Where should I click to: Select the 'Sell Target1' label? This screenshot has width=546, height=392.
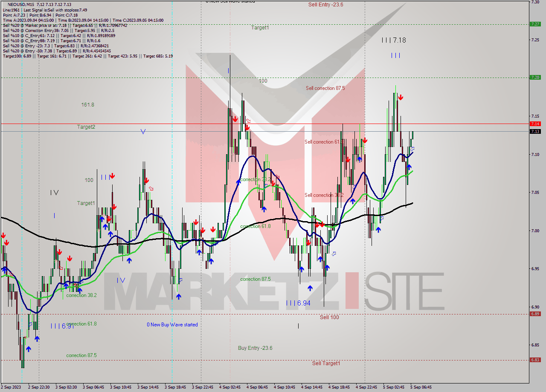(x=326, y=363)
